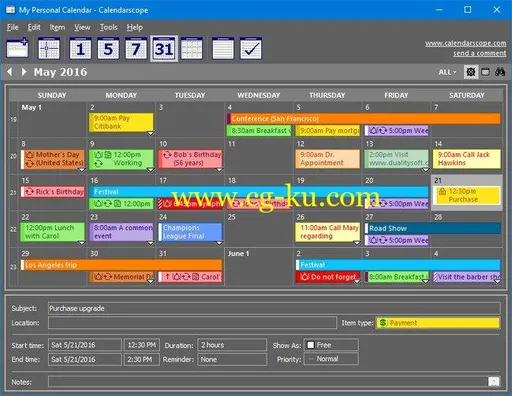Open the year view grid icon
The height and width of the screenshot is (396, 512).
coord(191,49)
